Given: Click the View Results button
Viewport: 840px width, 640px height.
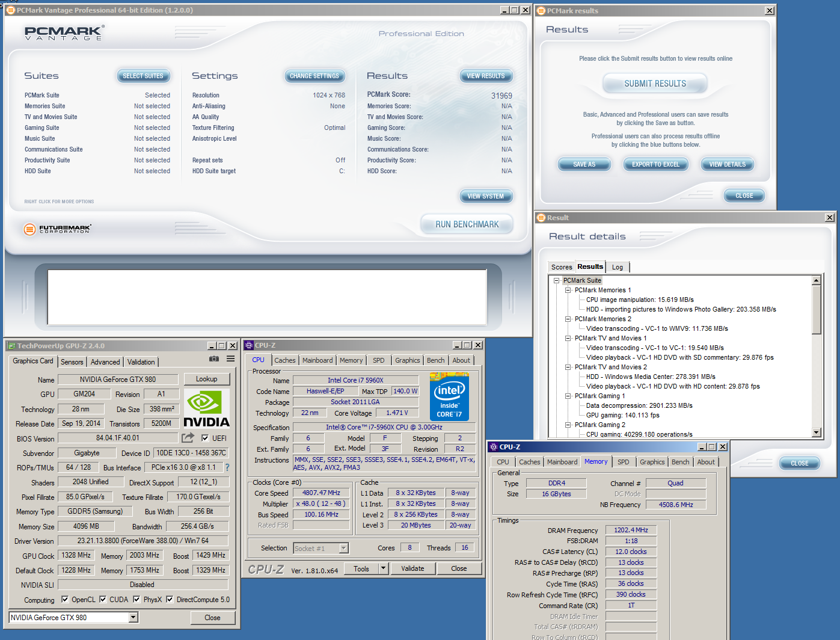Looking at the screenshot, I should point(486,76).
